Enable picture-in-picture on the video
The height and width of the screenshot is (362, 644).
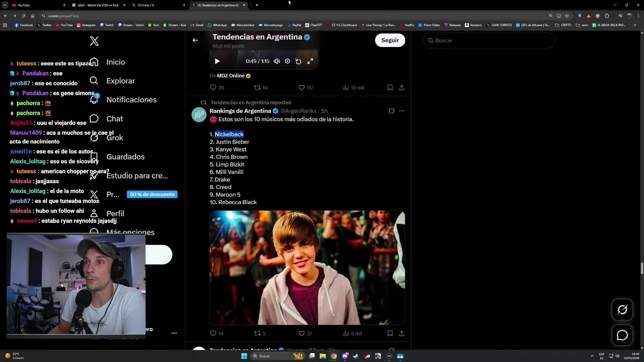click(298, 61)
